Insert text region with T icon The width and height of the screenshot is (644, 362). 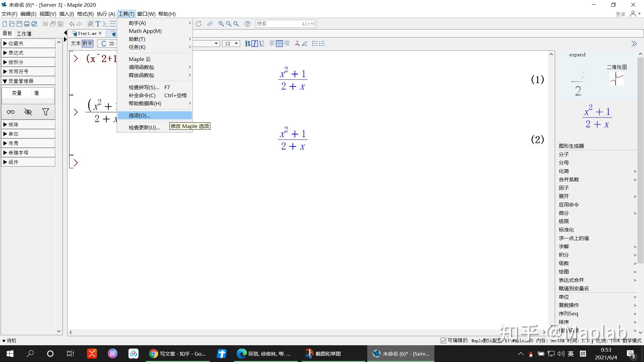click(x=98, y=24)
